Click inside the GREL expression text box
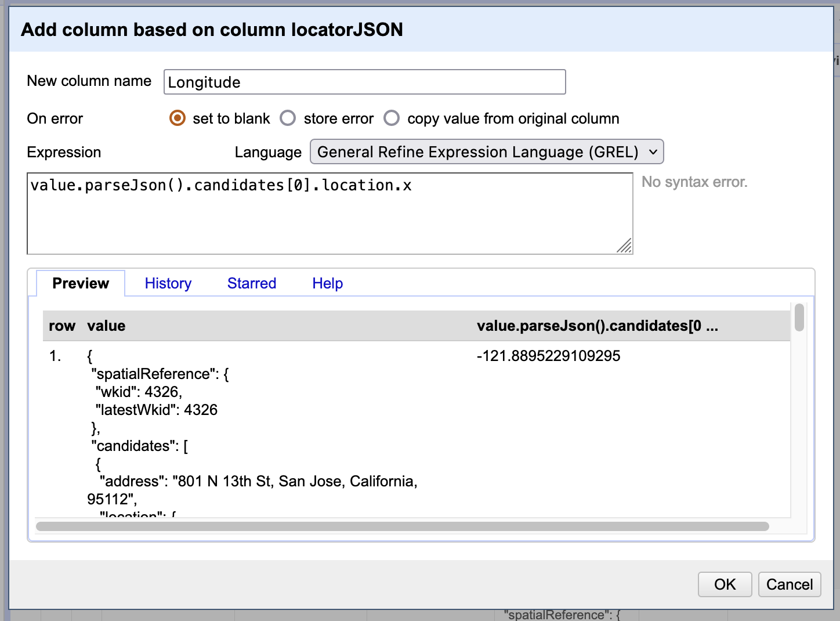 330,214
